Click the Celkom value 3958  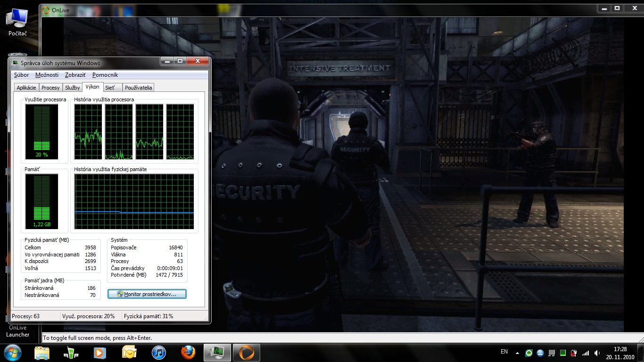point(90,247)
